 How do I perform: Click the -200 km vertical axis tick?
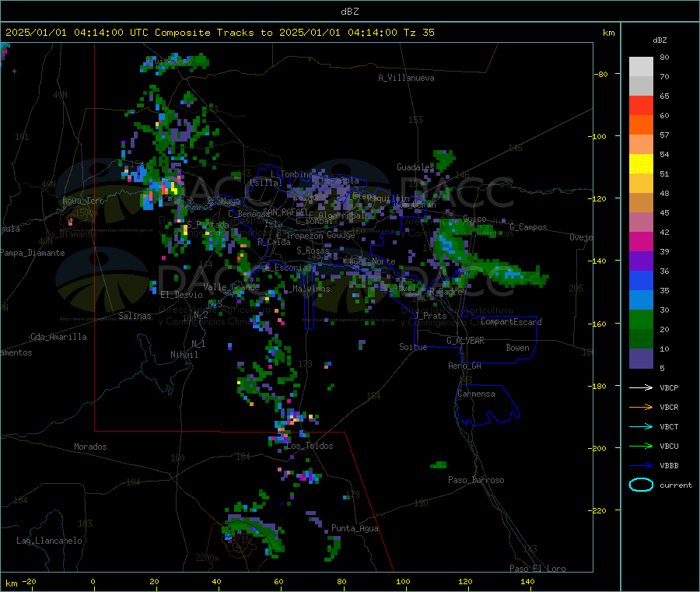pyautogui.click(x=599, y=448)
